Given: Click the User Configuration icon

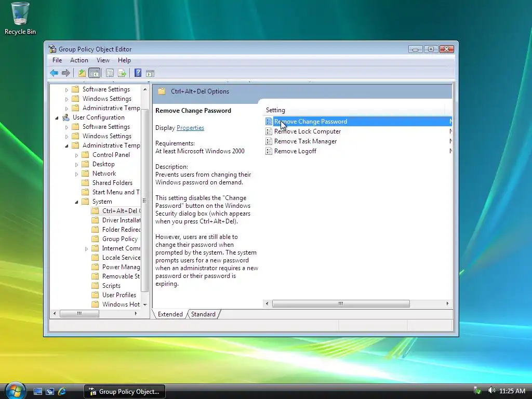Looking at the screenshot, I should point(66,117).
